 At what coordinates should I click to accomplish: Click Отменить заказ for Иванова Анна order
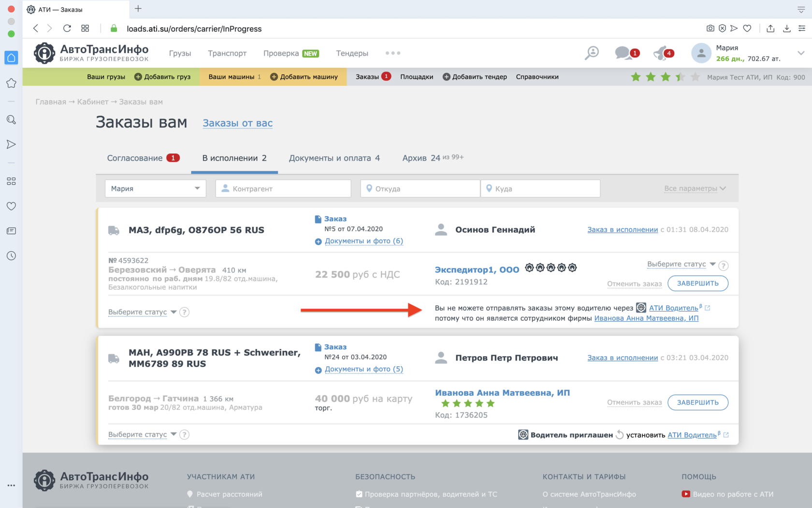pos(635,403)
